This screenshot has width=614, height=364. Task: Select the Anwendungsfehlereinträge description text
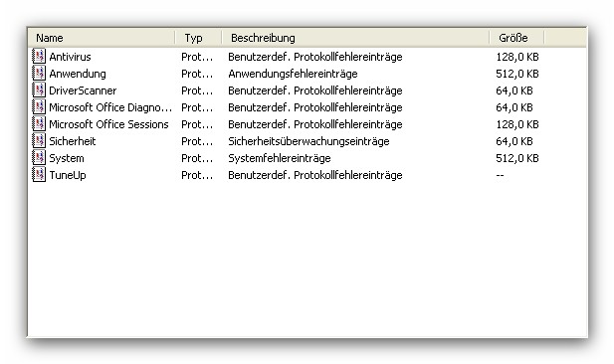click(x=293, y=74)
